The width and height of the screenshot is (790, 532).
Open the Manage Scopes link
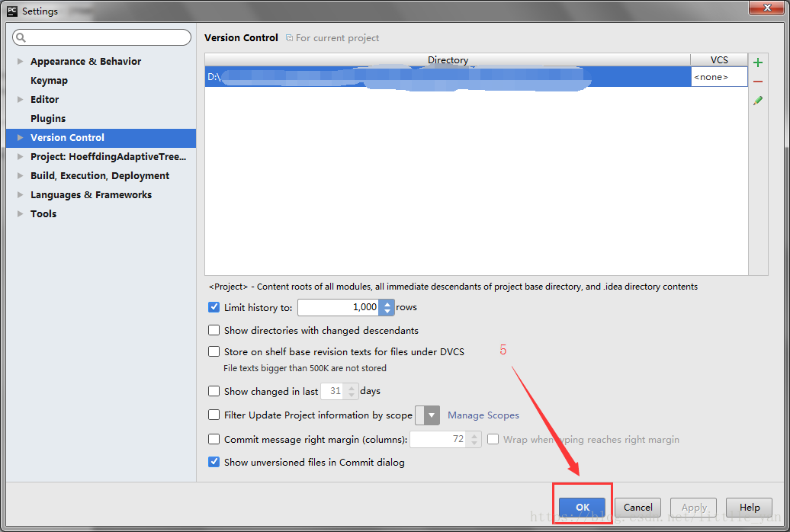[483, 415]
